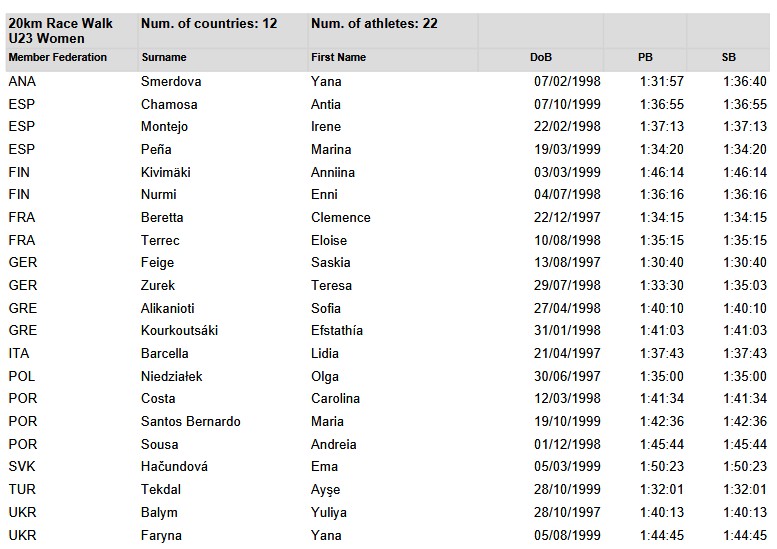The width and height of the screenshot is (777, 549).
Task: Click the SB column header
Action: pyautogui.click(x=728, y=57)
